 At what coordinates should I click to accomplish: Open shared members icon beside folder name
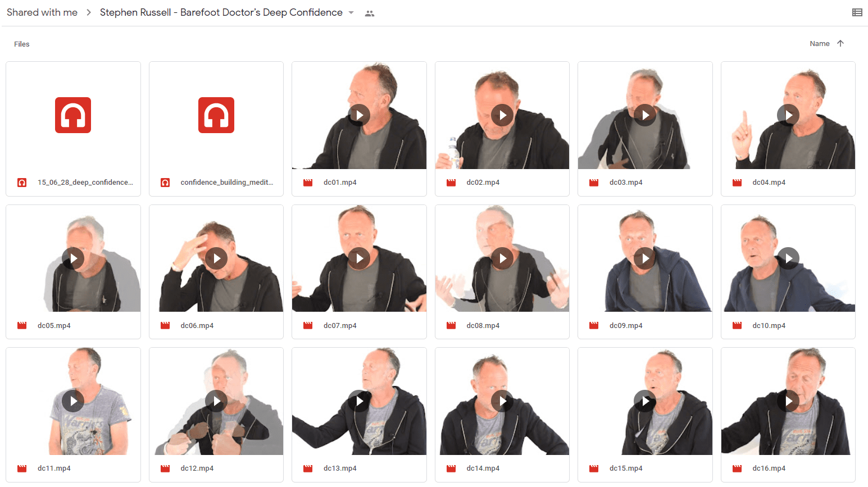[x=369, y=13]
